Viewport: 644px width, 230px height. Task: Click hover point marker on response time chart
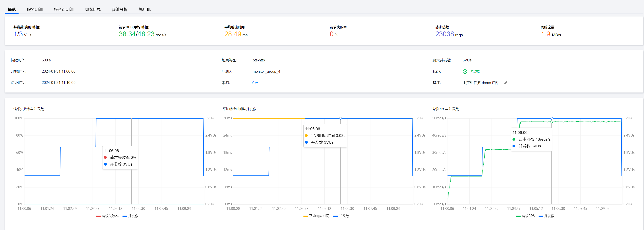340,118
